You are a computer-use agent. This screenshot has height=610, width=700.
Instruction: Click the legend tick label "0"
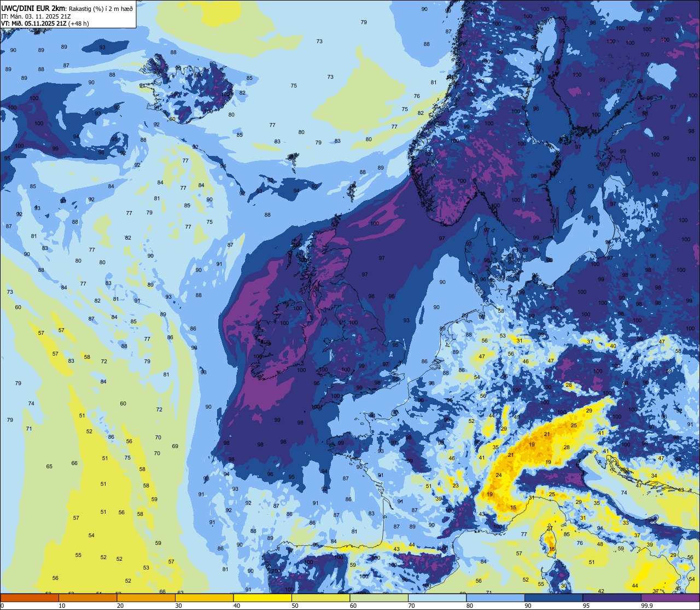click(x=3, y=606)
